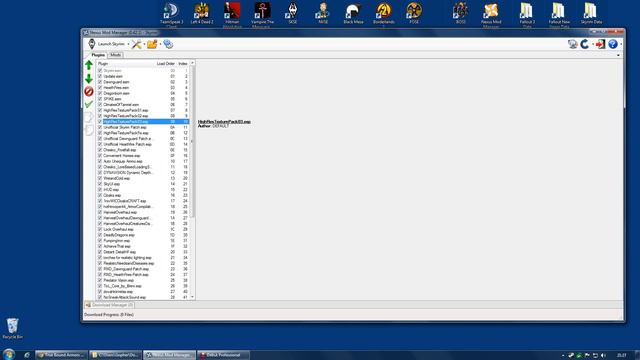Image resolution: width=640 pixels, height=360 pixels.
Task: Click the plugin list scroll-down arrow
Action: click(192, 297)
